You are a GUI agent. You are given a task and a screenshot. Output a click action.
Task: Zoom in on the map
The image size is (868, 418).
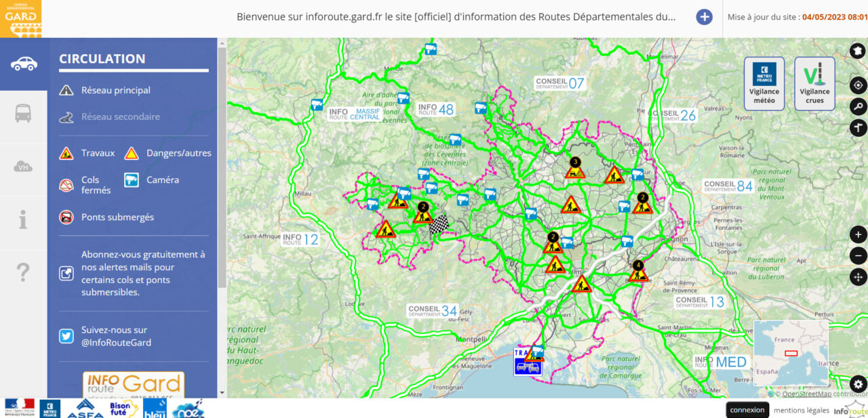[x=858, y=235]
